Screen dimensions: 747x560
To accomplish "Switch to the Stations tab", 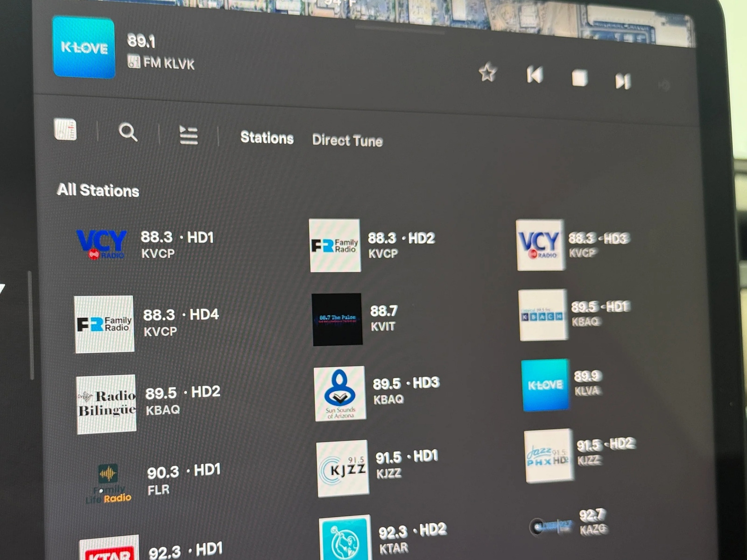I will click(x=267, y=138).
